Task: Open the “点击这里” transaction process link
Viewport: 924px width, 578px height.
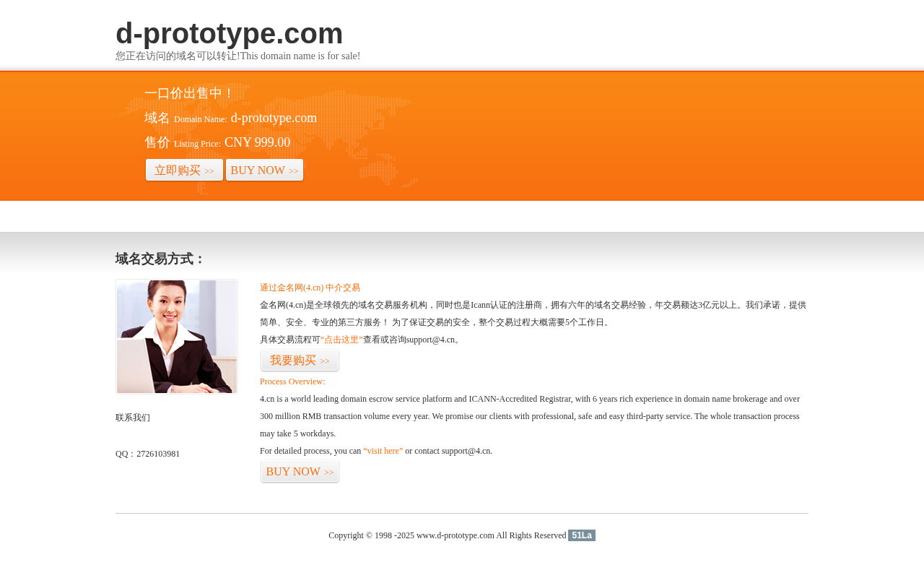Action: tap(341, 340)
